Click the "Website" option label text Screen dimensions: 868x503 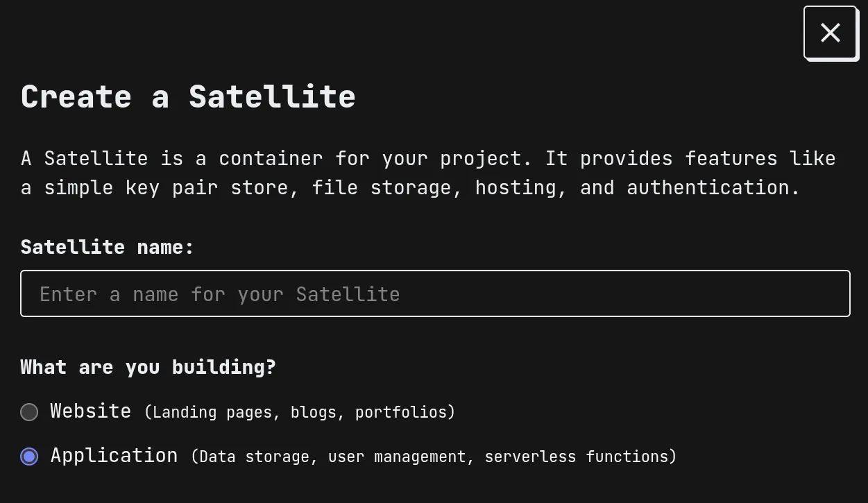(90, 411)
